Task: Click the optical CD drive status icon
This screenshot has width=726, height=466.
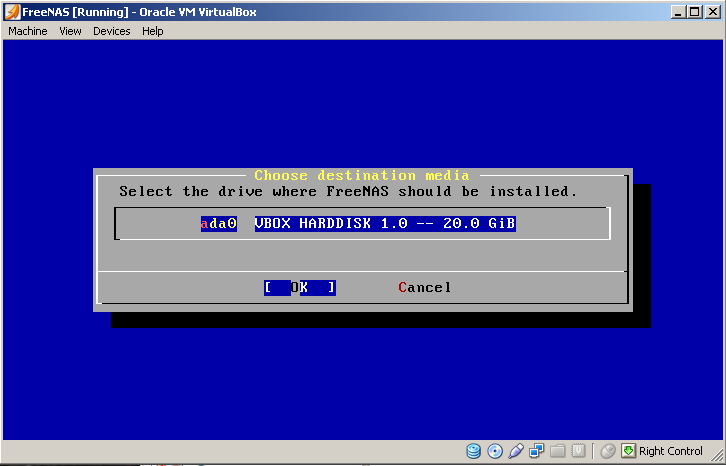Action: [495, 451]
